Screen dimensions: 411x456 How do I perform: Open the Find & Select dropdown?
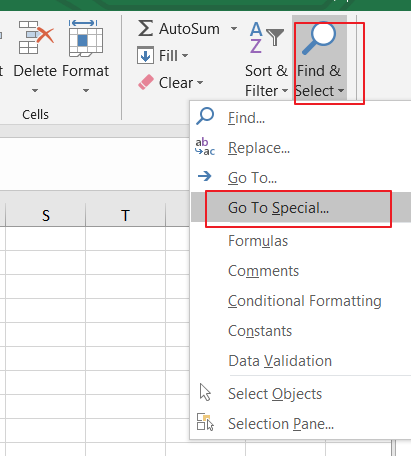[x=341, y=91]
